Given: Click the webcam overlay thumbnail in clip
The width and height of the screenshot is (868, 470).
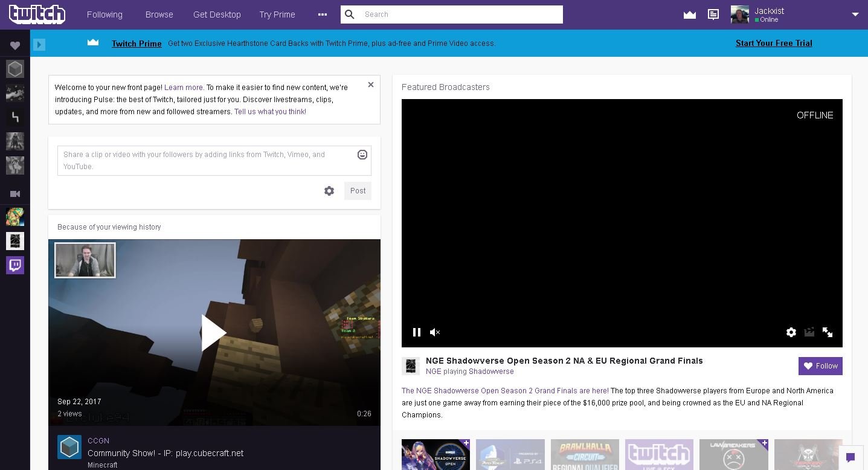Looking at the screenshot, I should pyautogui.click(x=85, y=260).
